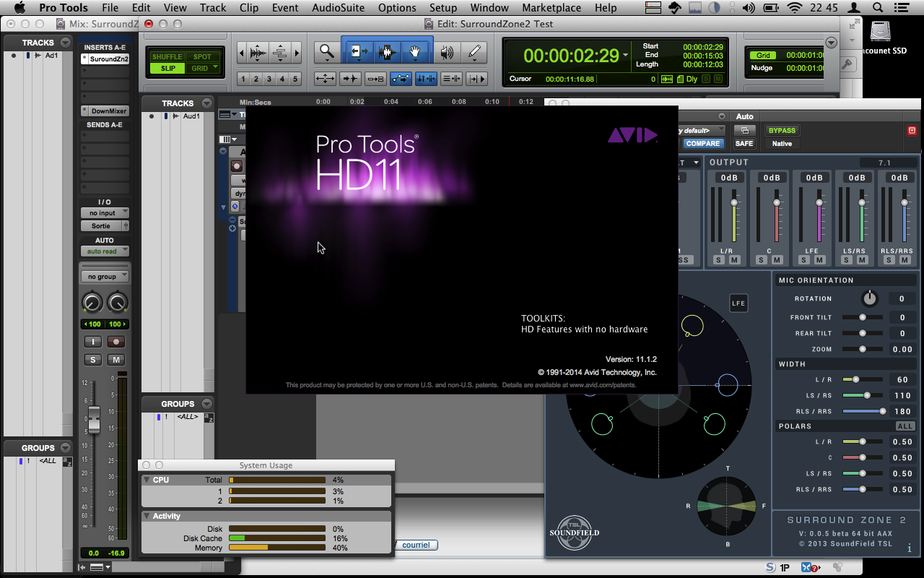Click the Selector waveform tool
Screen dimensions: 924x578
[x=387, y=52]
